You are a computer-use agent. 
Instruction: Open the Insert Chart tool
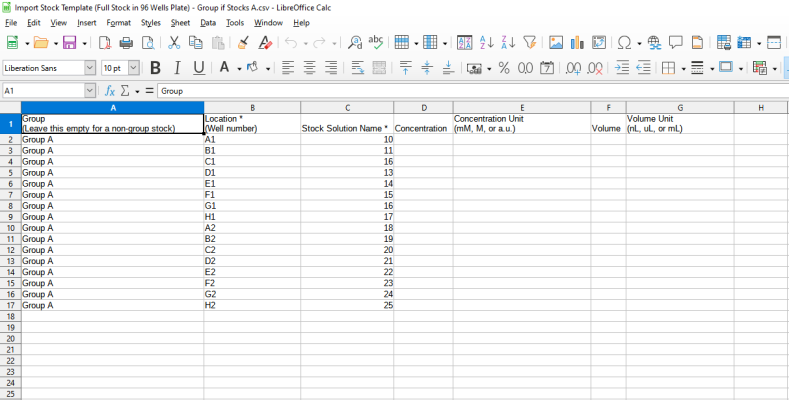(576, 43)
